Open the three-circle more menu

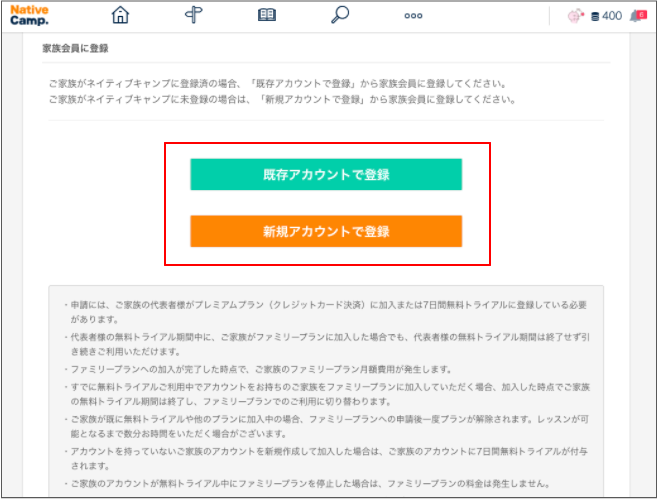pyautogui.click(x=413, y=16)
